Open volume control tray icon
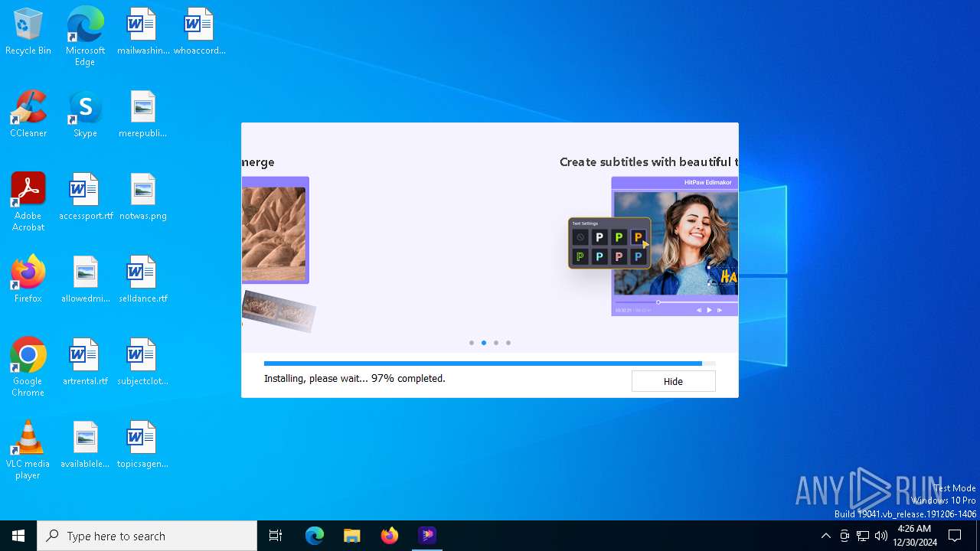The height and width of the screenshot is (551, 980). (x=881, y=536)
